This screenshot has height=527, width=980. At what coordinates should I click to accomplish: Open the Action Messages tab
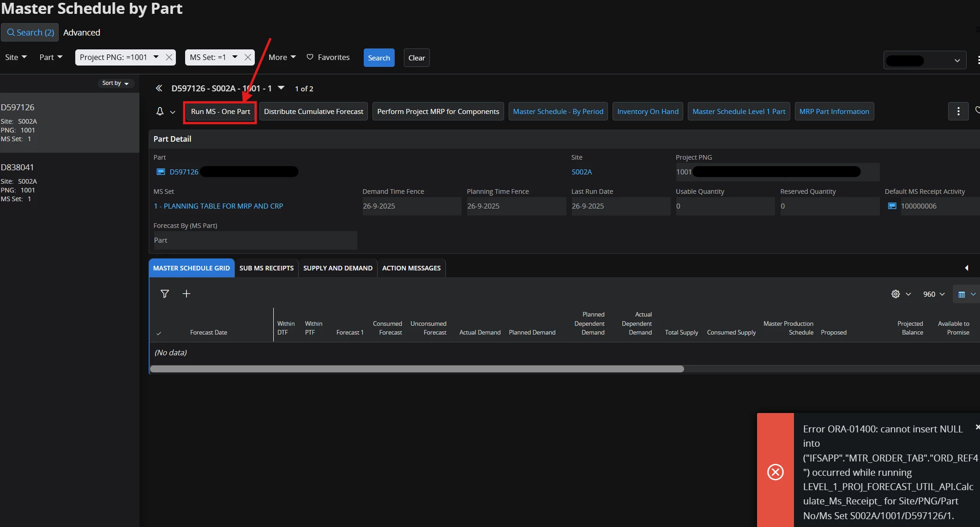click(x=411, y=268)
